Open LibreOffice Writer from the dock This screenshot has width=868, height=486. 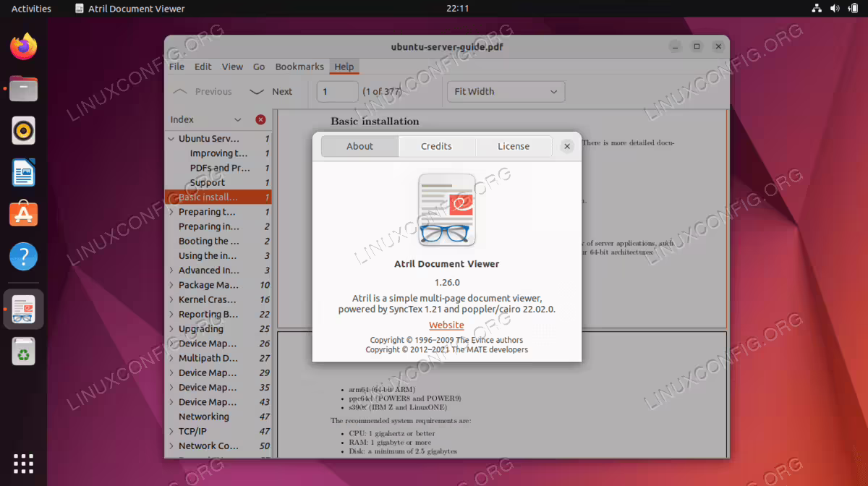pos(24,173)
